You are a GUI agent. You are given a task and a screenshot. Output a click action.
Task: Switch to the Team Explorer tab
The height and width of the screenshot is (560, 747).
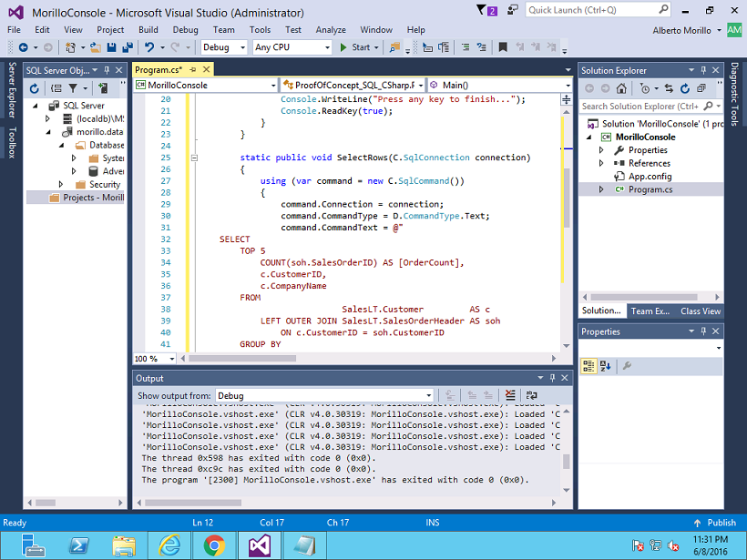650,311
